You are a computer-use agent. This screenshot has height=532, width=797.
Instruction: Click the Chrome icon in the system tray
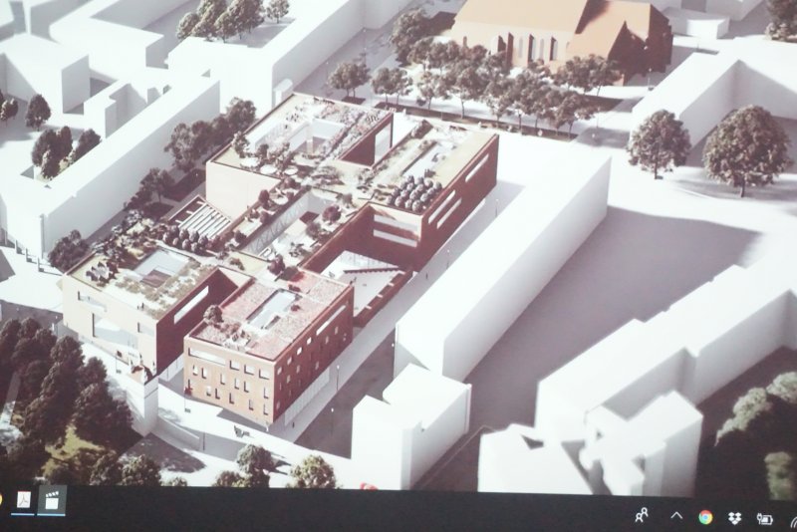pos(705,517)
